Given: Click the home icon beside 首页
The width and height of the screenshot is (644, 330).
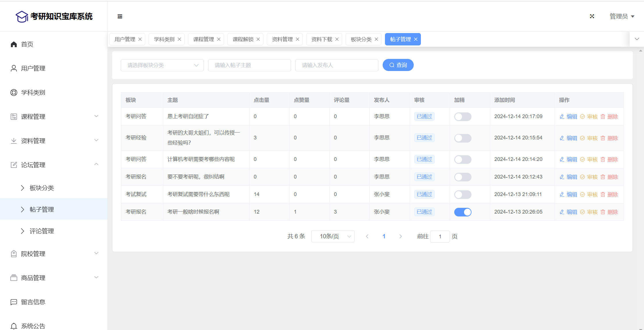Looking at the screenshot, I should [x=14, y=44].
